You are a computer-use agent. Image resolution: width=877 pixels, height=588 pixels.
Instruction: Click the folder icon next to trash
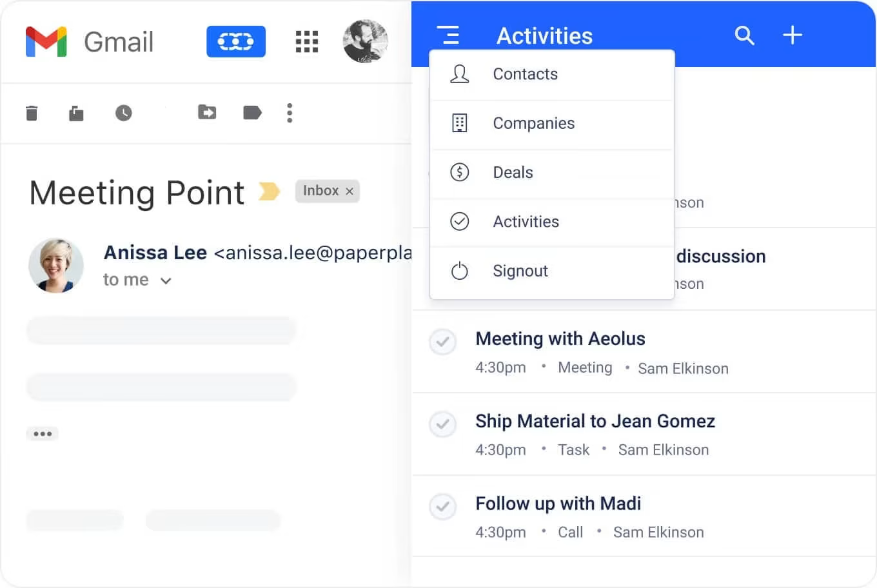(x=76, y=113)
